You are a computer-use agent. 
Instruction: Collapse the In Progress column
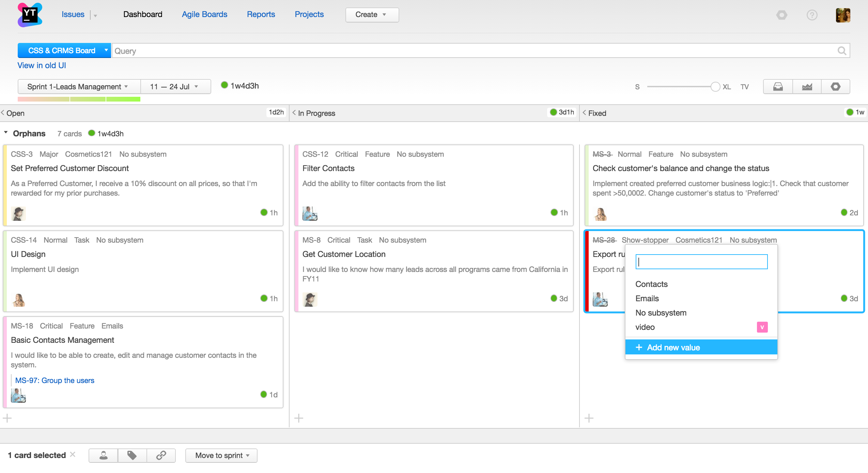click(294, 113)
